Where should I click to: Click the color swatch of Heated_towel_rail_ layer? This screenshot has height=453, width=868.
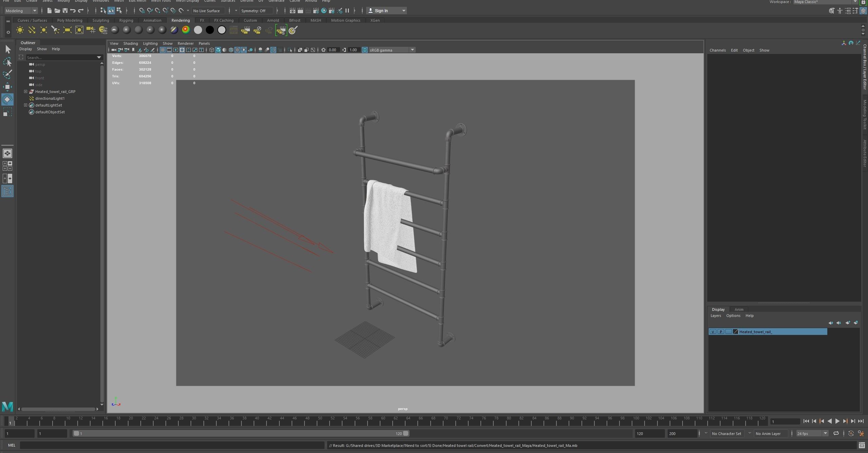click(735, 332)
